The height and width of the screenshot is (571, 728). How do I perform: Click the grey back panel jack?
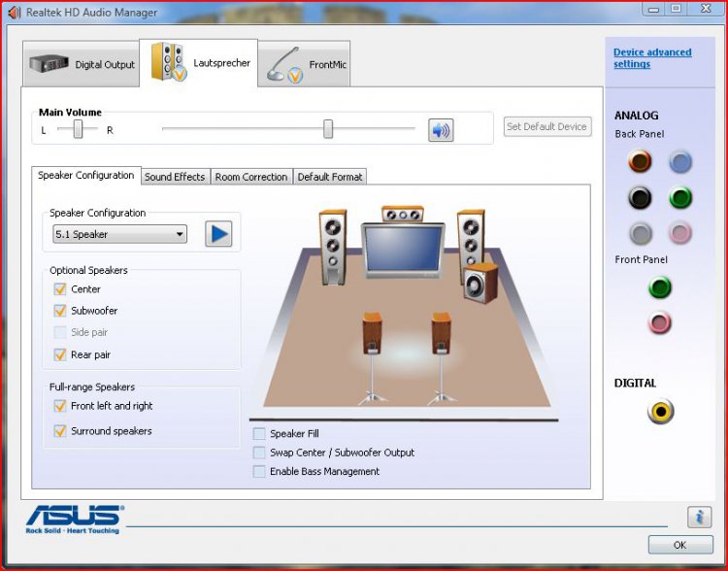[x=641, y=233]
